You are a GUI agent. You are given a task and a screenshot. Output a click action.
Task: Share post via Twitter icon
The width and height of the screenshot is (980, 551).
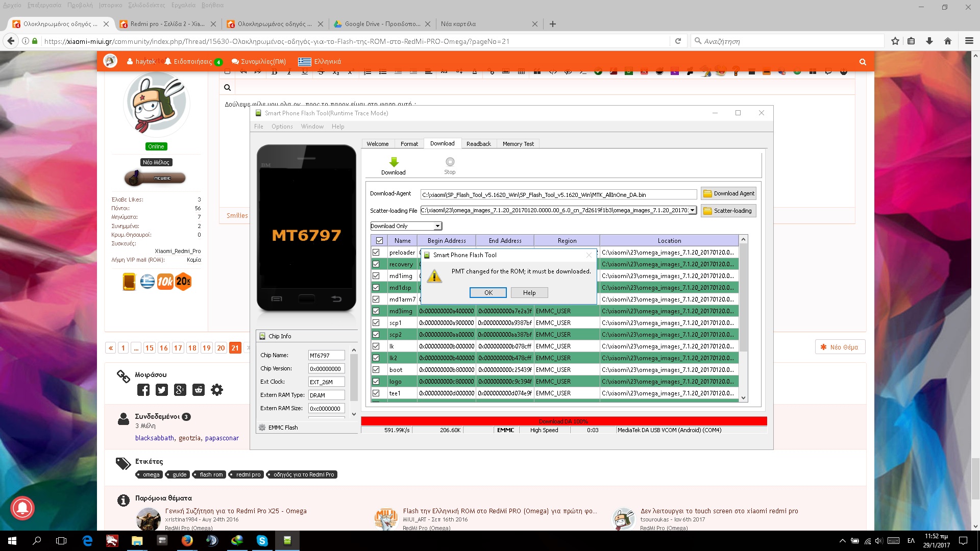[162, 390]
